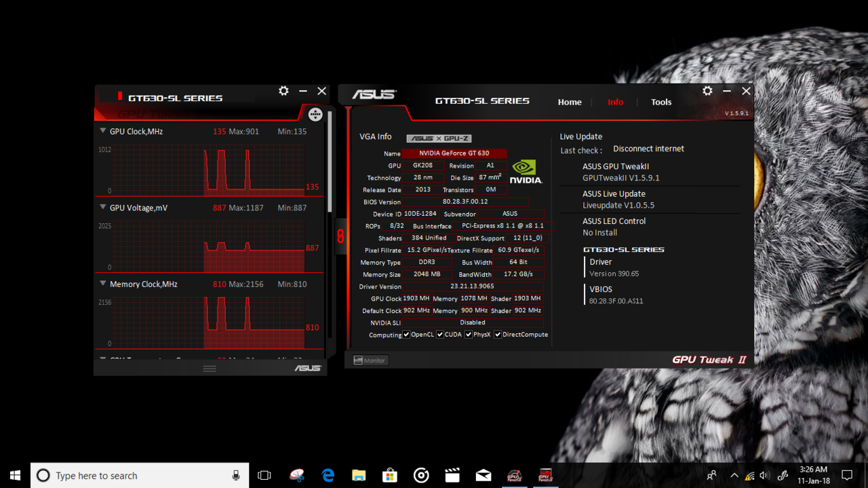Click the GPU Voltage graph area
This screenshot has width=868, height=488.
point(208,246)
